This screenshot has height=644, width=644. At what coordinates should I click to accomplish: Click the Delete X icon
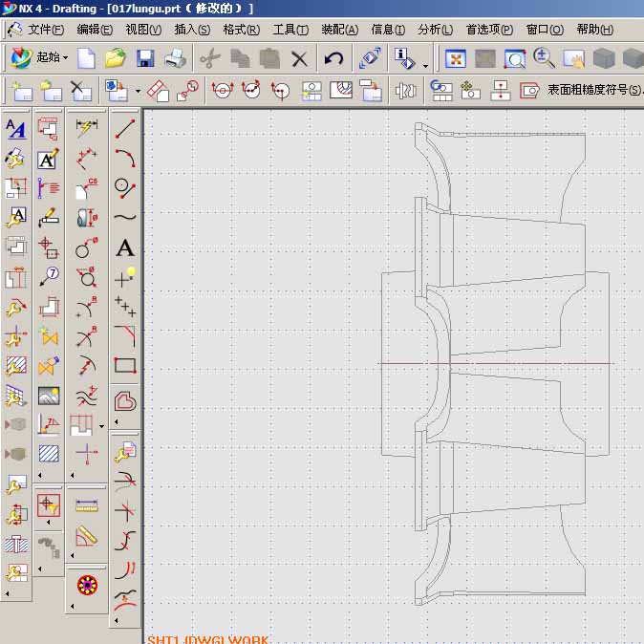pyautogui.click(x=299, y=58)
